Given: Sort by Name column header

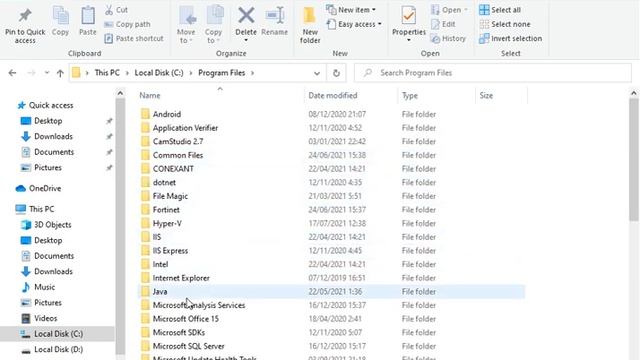Looking at the screenshot, I should pos(150,96).
